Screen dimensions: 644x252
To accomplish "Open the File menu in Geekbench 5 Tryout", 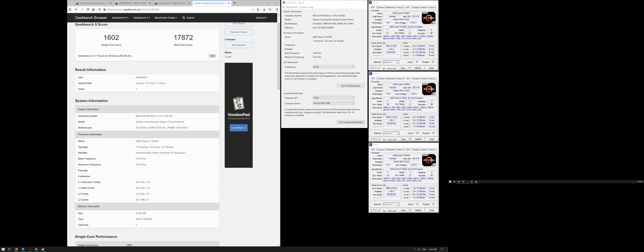I will 283,7.
